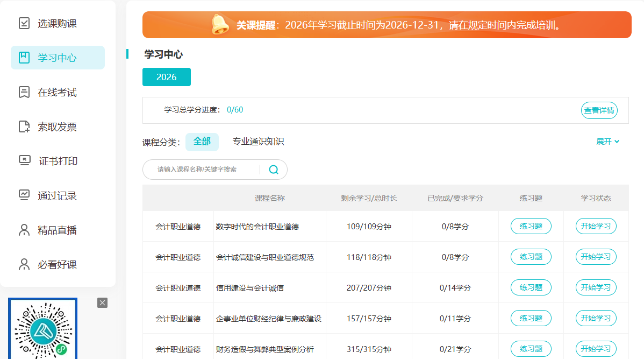Click the 证书打印 monitor icon
This screenshot has width=644, height=359.
[x=25, y=160]
